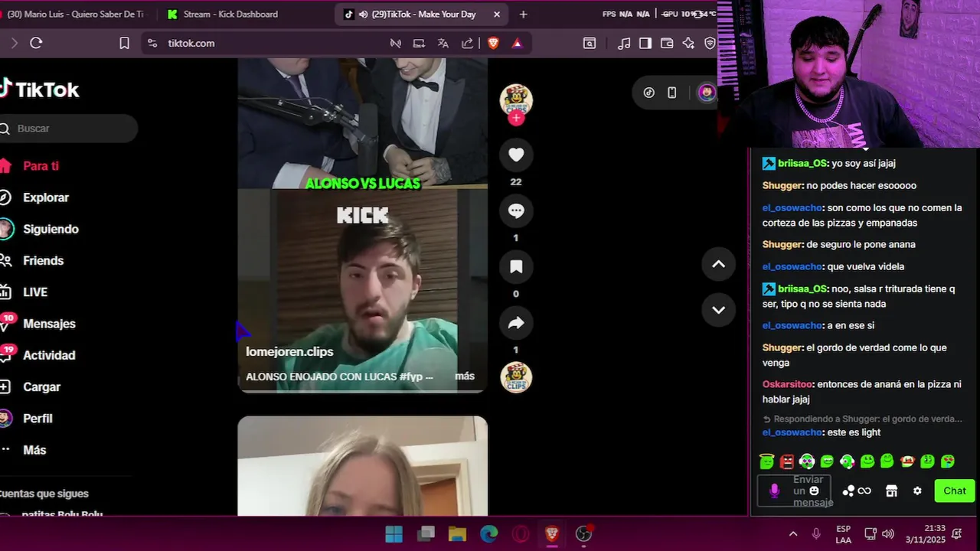The width and height of the screenshot is (980, 551).
Task: Click the infinity icon in chat bar
Action: 864,491
